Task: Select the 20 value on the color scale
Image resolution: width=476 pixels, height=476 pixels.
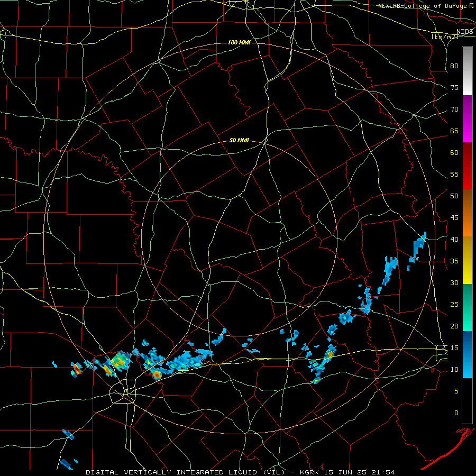Action: 454,326
